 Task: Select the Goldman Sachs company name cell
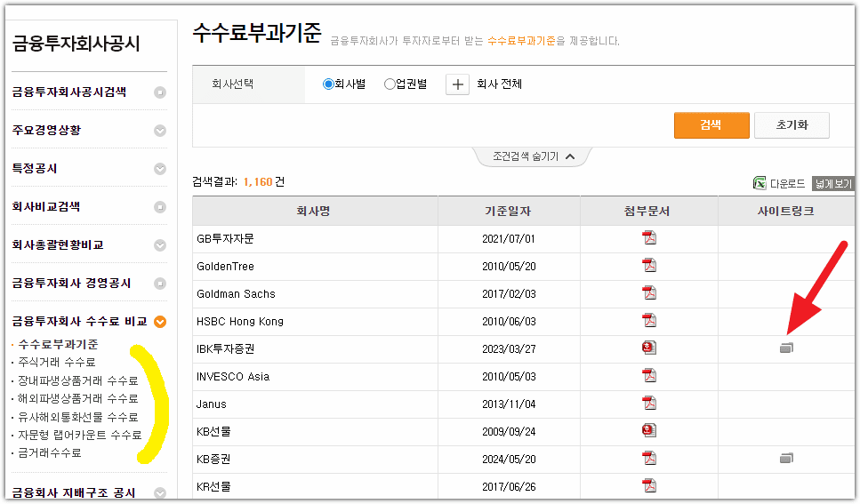click(315, 294)
